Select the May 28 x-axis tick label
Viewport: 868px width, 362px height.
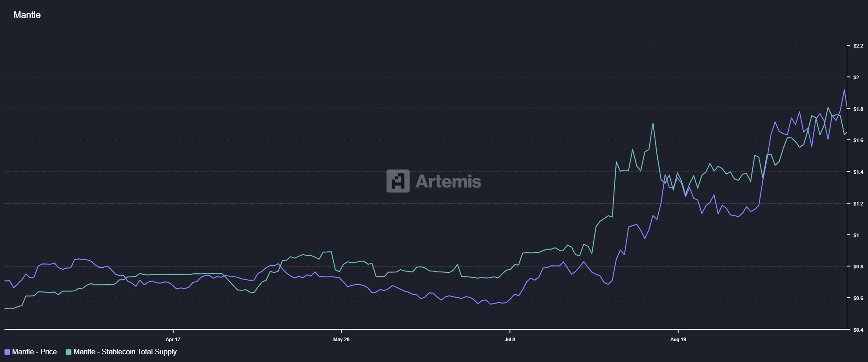click(x=341, y=339)
